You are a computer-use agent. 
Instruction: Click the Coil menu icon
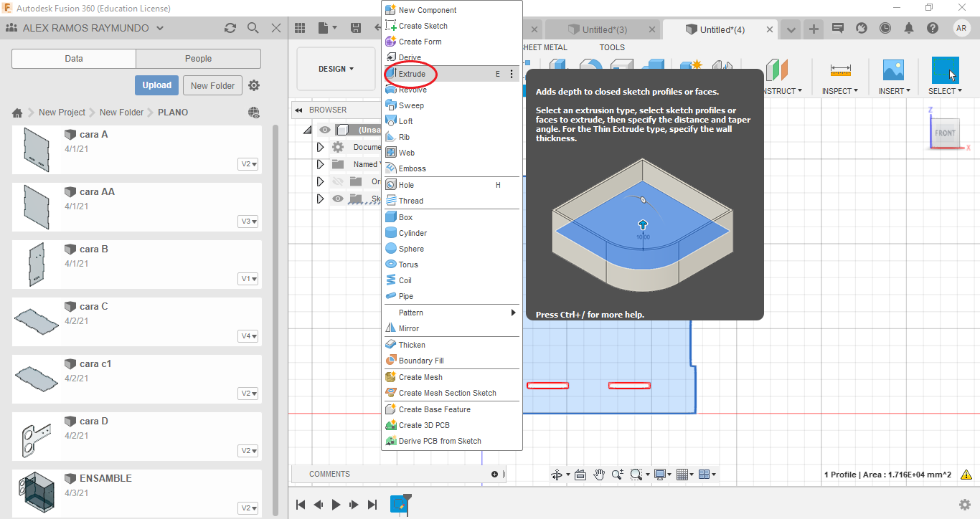click(x=391, y=280)
